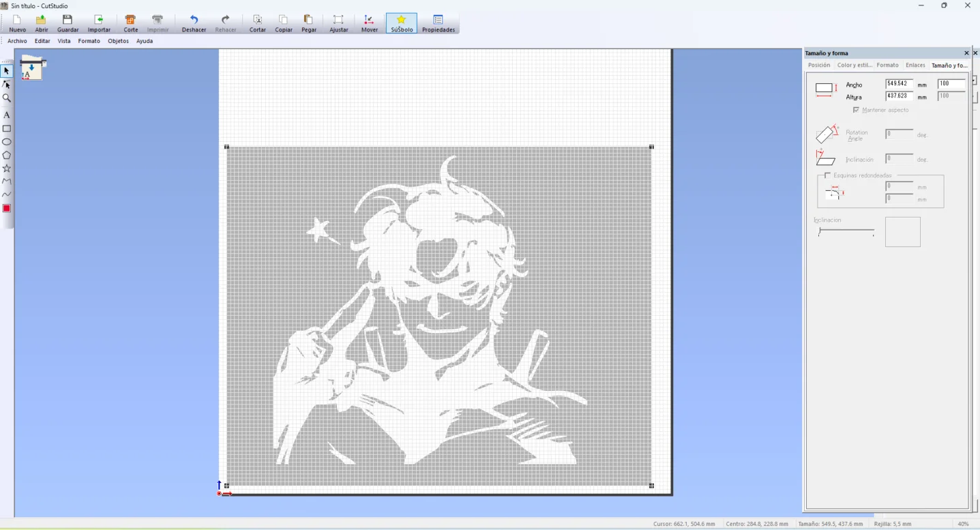Open the Ayuda menu
The width and height of the screenshot is (980, 530).
pyautogui.click(x=144, y=41)
